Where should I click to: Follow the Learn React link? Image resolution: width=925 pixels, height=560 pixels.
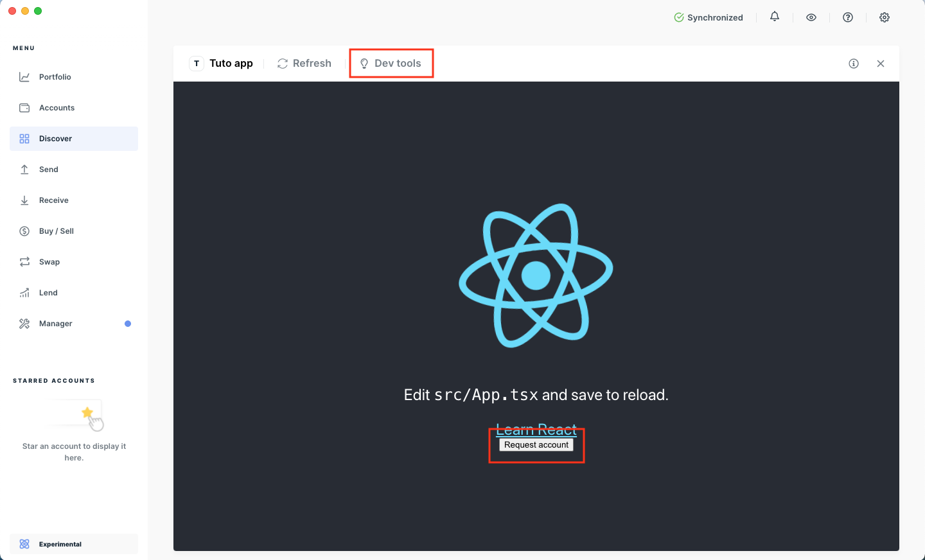pyautogui.click(x=536, y=430)
